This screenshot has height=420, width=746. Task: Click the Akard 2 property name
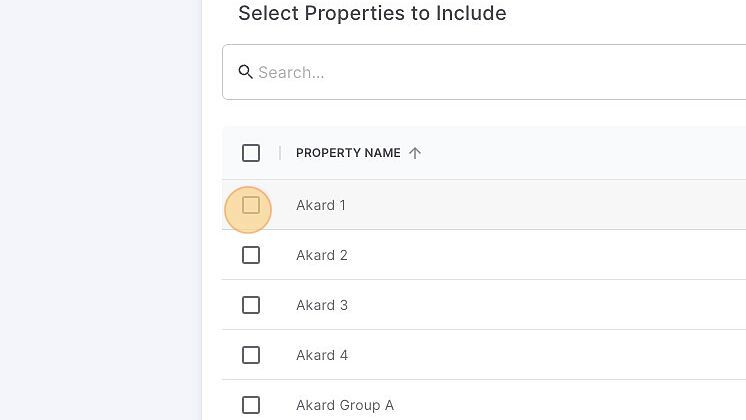click(x=322, y=255)
